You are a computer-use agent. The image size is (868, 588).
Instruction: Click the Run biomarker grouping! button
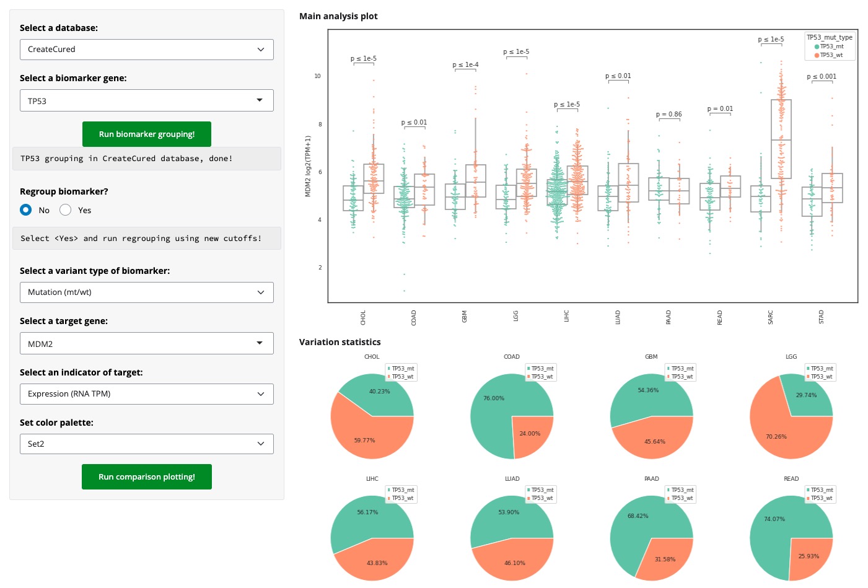(146, 134)
